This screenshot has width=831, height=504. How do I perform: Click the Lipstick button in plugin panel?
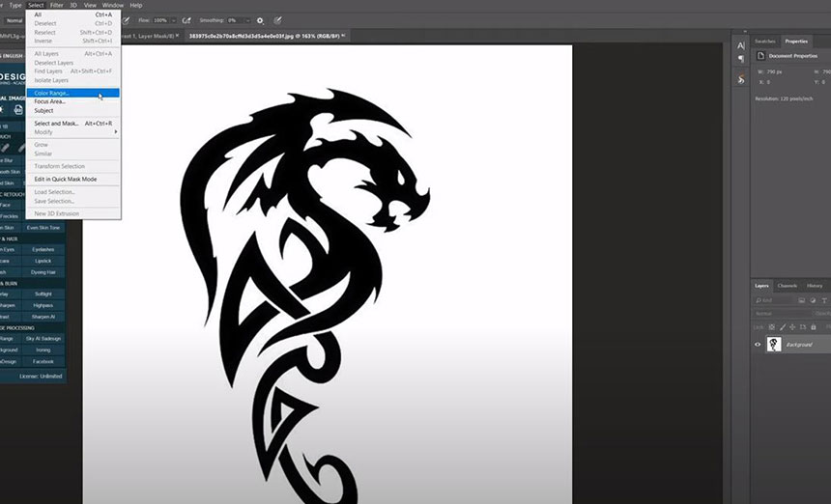tap(43, 261)
